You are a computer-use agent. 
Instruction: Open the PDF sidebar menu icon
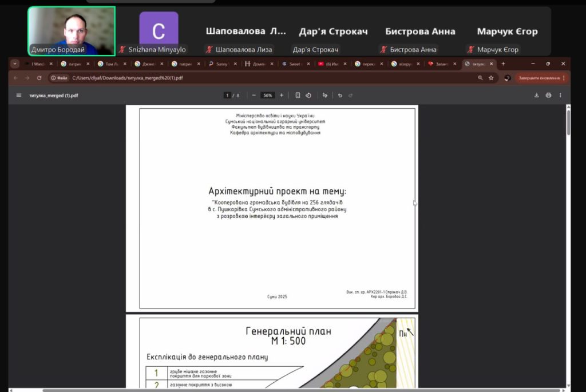coord(19,96)
